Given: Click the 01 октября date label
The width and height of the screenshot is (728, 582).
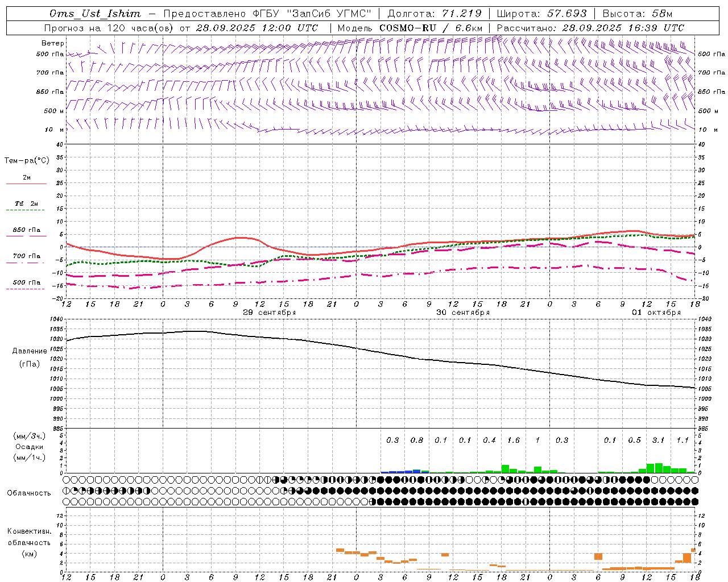Looking at the screenshot, I should (656, 313).
